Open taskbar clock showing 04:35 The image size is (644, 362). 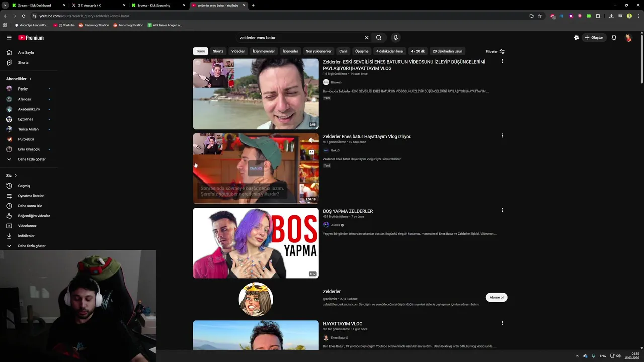coord(632,356)
